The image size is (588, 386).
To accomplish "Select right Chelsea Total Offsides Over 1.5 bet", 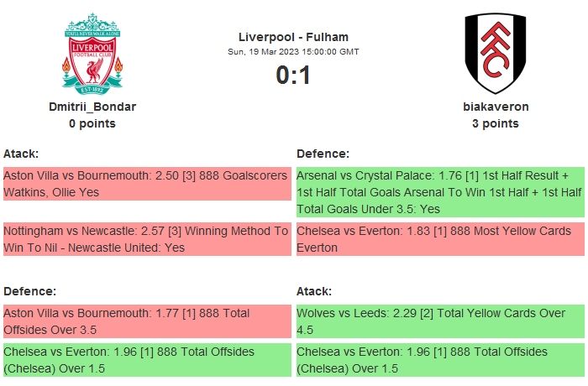I will click(x=439, y=359).
